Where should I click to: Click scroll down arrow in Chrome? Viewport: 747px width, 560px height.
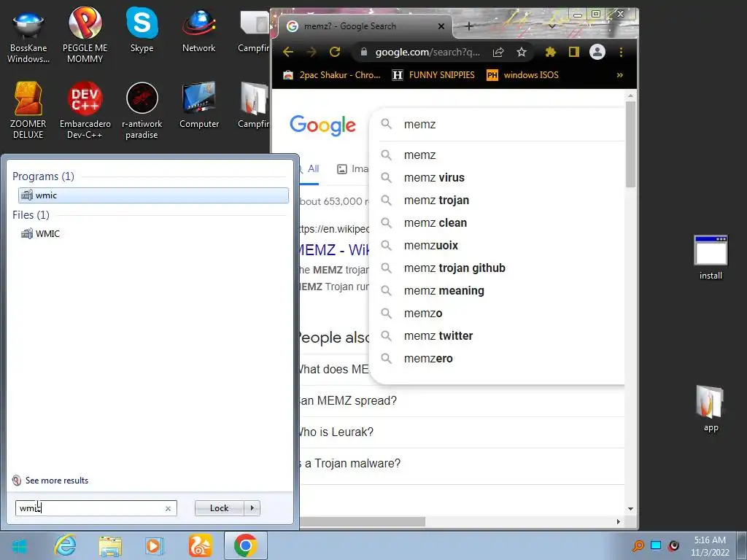631,509
